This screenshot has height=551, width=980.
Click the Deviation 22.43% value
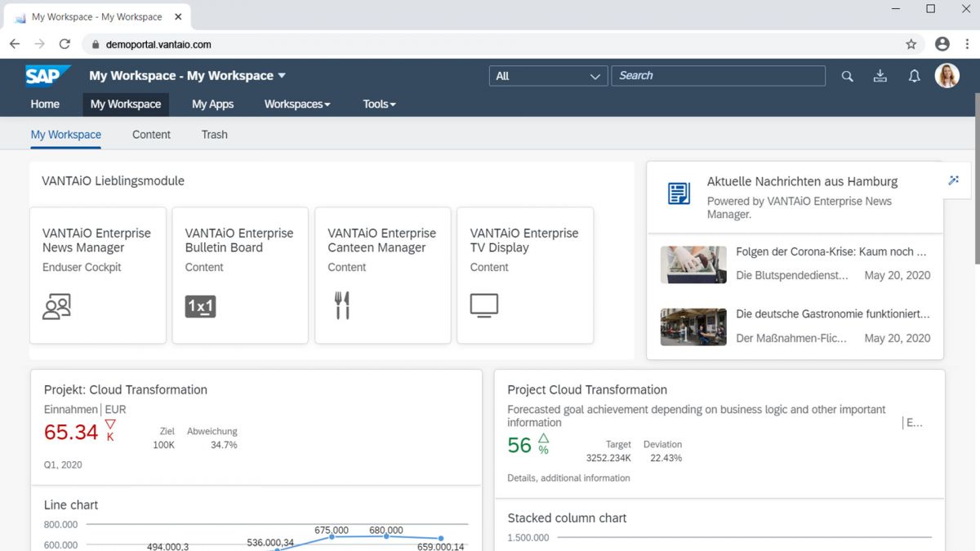[x=666, y=459]
